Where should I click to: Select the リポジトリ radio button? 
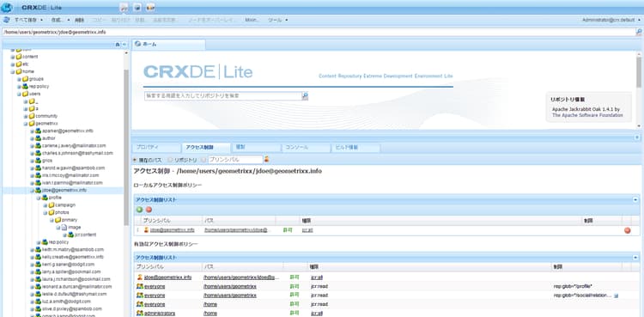click(x=170, y=160)
